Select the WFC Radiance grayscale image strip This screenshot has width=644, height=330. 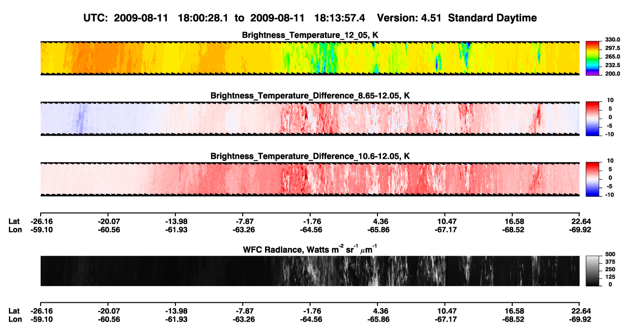pyautogui.click(x=310, y=271)
